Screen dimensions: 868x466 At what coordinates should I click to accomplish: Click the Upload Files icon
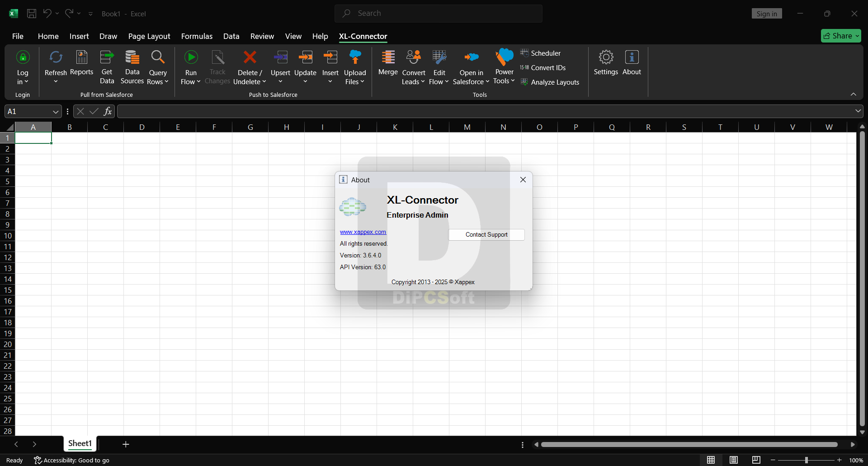pyautogui.click(x=355, y=57)
